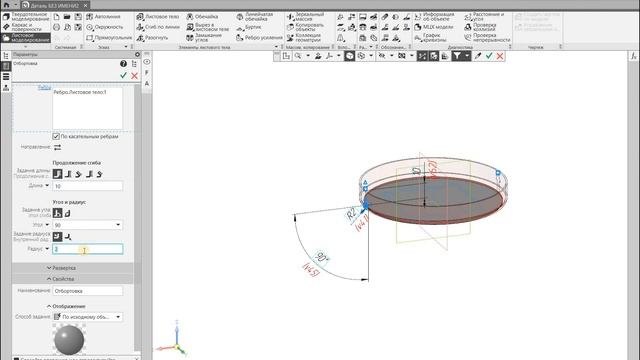Screen dimensions: 640x360
Task: Toggle shaded rendering cube icon
Action: [349, 56]
